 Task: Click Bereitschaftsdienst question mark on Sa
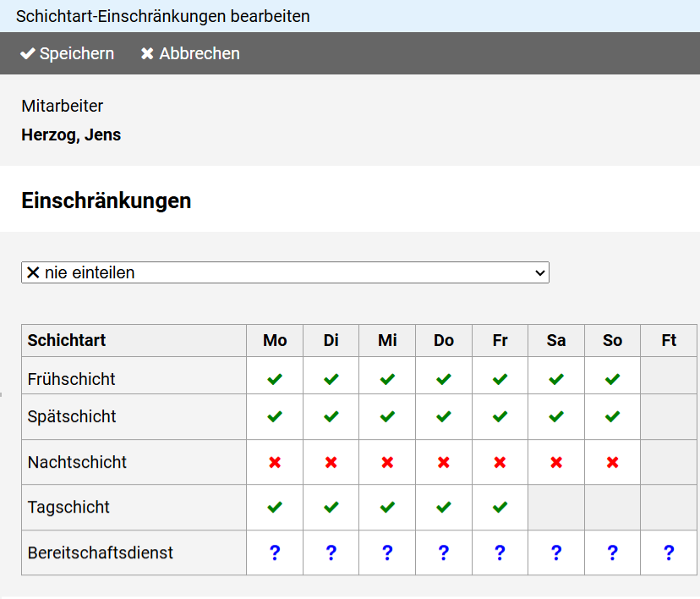[x=555, y=552]
